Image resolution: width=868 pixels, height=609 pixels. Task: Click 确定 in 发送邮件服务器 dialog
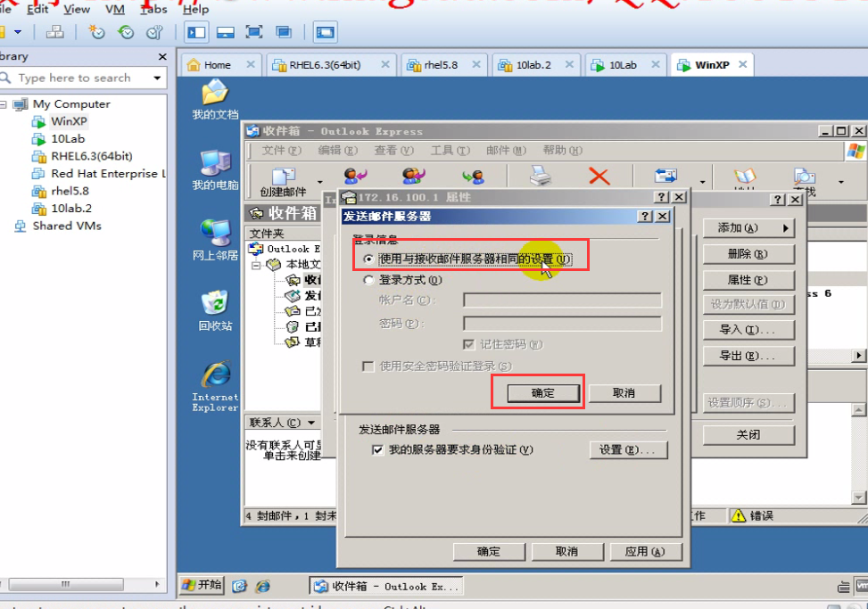[543, 392]
